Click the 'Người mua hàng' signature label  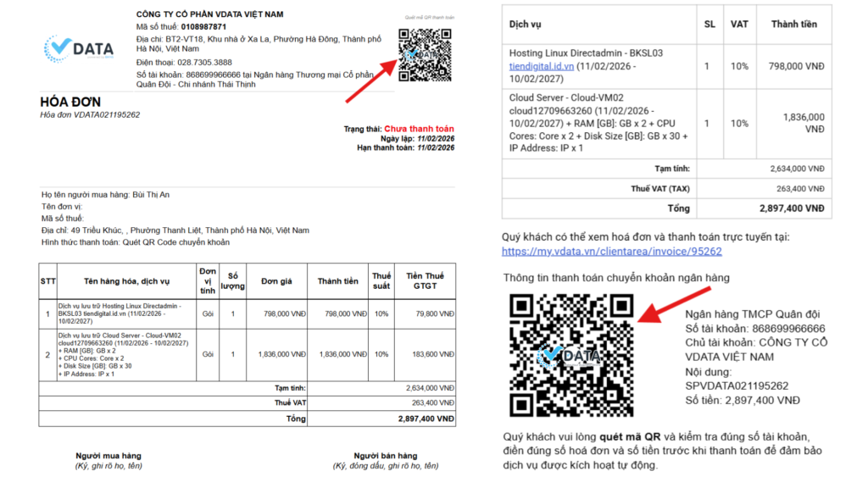tap(108, 456)
